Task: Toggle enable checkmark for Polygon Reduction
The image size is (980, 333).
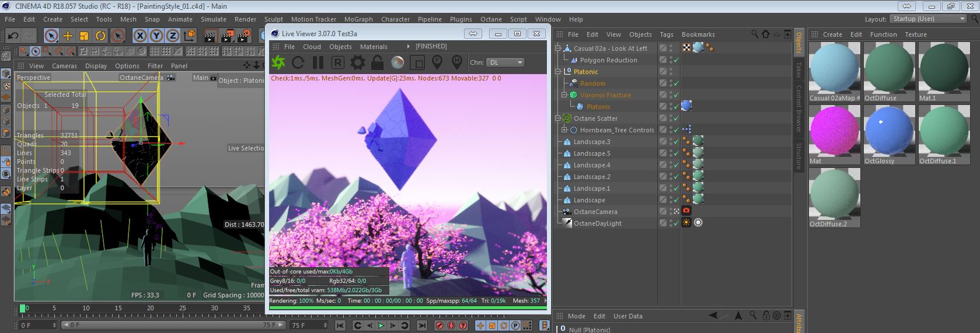Action: click(676, 60)
